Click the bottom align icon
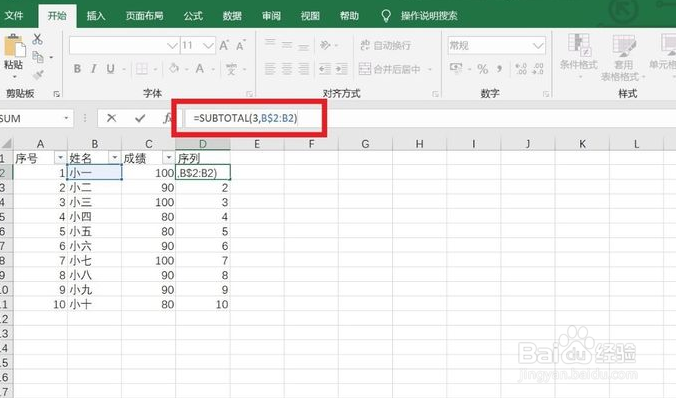This screenshot has width=676, height=398. pos(304,47)
